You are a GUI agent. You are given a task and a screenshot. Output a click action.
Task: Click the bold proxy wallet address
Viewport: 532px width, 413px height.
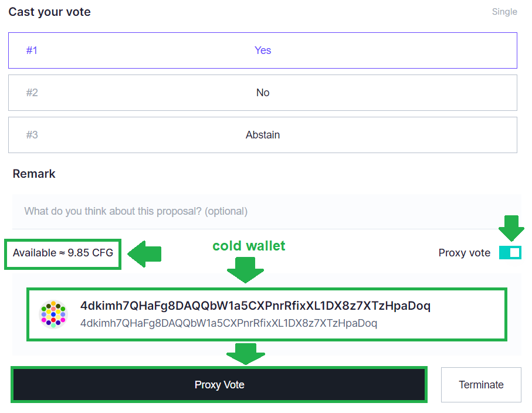(x=255, y=306)
